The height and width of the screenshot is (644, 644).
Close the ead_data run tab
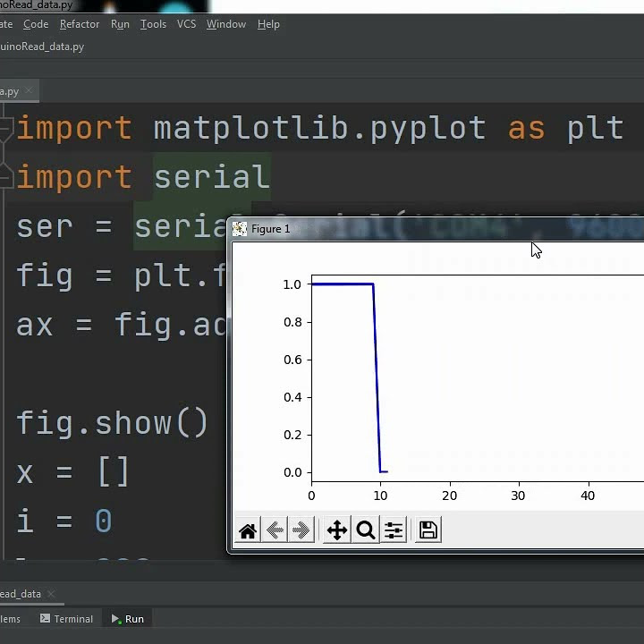click(x=51, y=594)
